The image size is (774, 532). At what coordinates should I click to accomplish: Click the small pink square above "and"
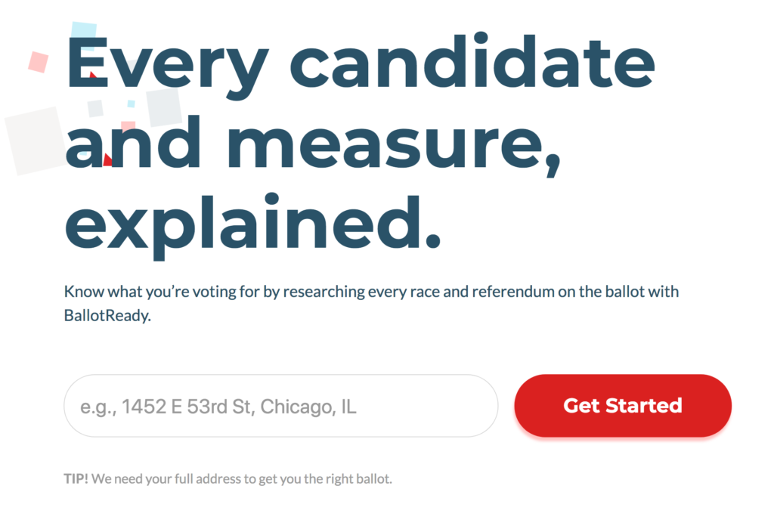(x=128, y=126)
